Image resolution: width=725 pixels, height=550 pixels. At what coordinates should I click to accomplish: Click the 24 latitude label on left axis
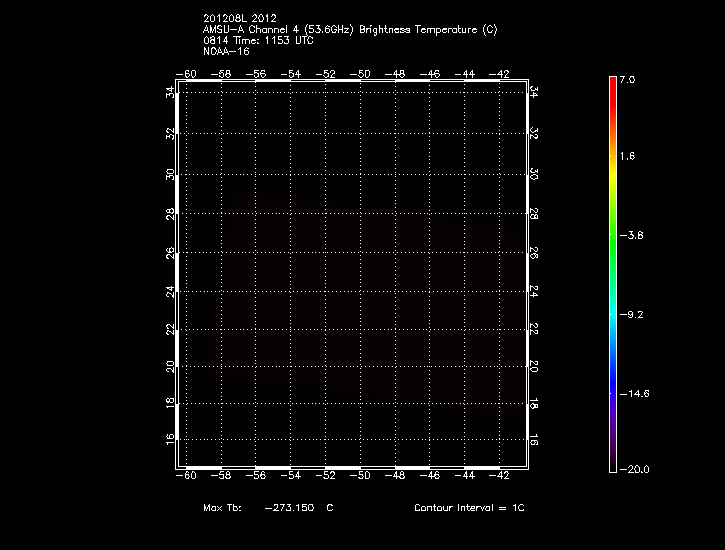pyautogui.click(x=170, y=291)
